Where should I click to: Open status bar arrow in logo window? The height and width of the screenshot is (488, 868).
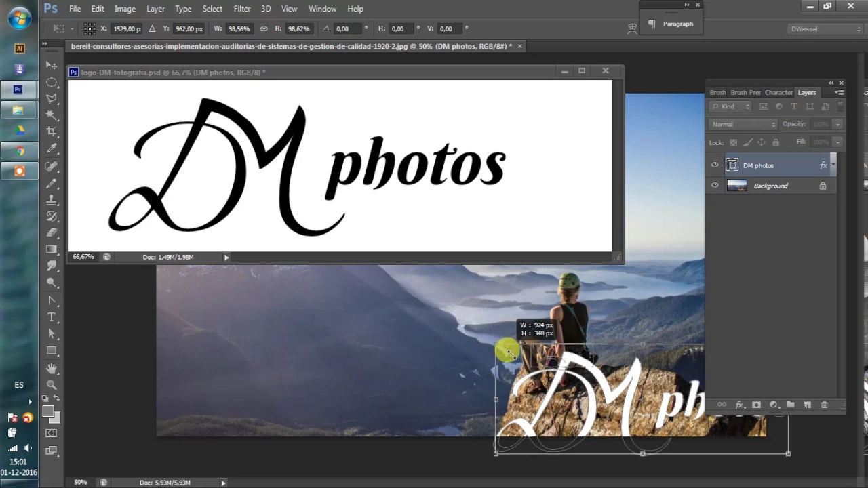coord(226,257)
